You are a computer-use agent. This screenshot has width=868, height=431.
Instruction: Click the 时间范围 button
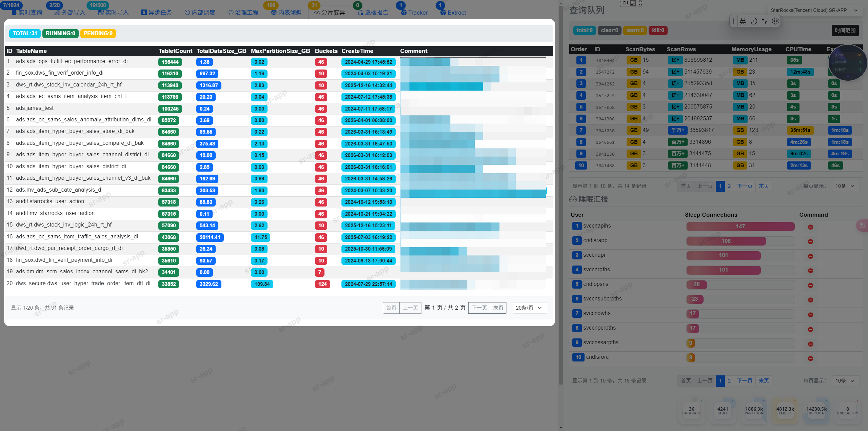click(x=845, y=30)
